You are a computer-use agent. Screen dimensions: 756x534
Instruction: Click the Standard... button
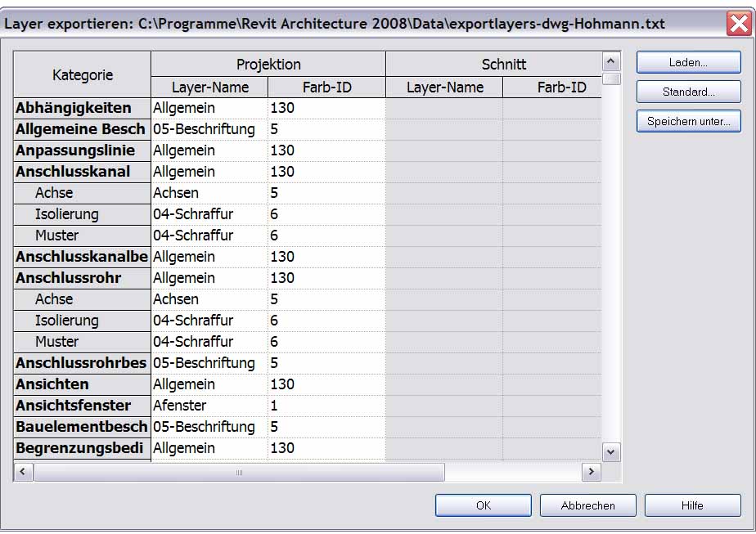coord(688,92)
